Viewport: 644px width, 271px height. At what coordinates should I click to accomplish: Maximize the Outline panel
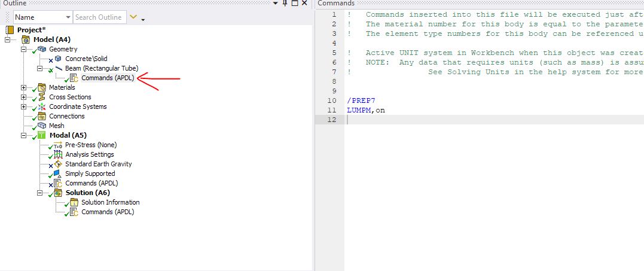294,3
